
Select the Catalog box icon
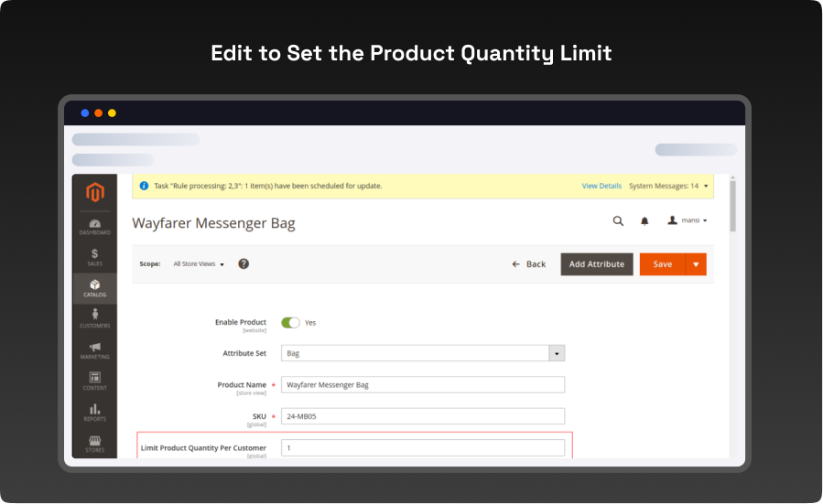click(95, 288)
